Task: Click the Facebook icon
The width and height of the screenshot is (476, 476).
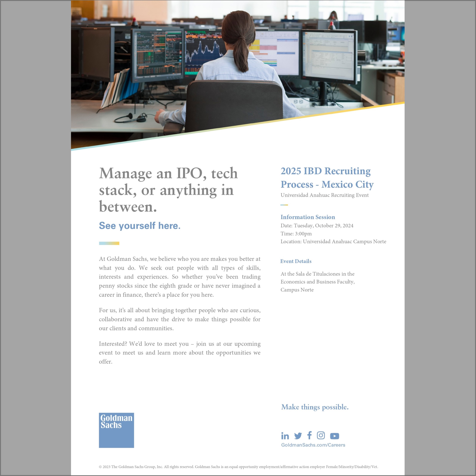Action: point(309,435)
